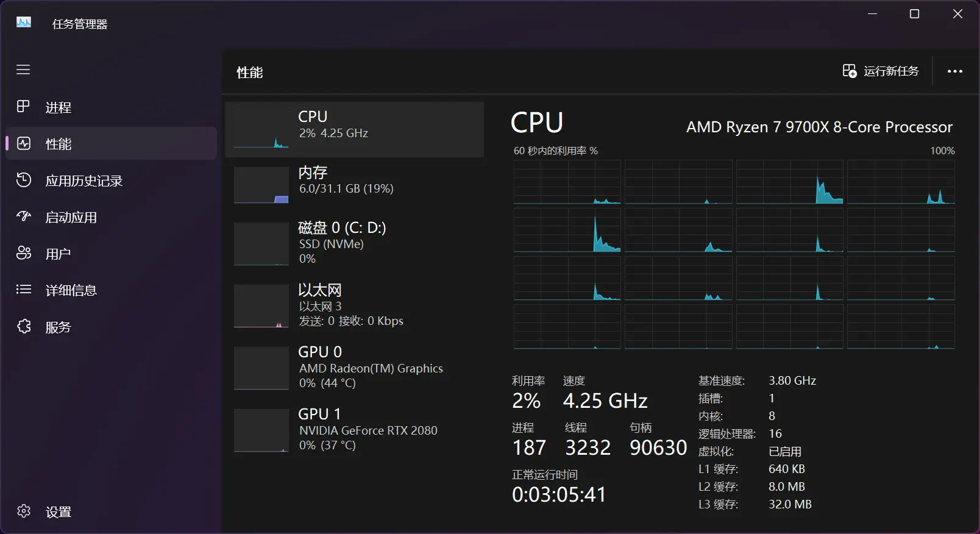Click the L1 缓存 value 640 KB
This screenshot has height=534, width=980.
[x=787, y=469]
